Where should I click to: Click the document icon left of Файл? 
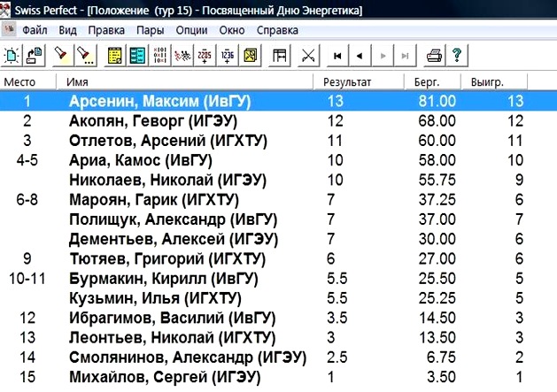tap(9, 29)
